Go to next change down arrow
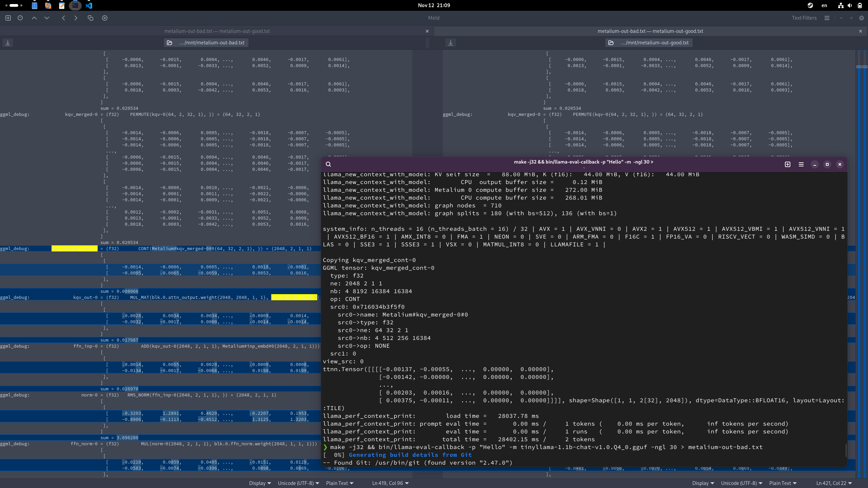 pos(47,18)
